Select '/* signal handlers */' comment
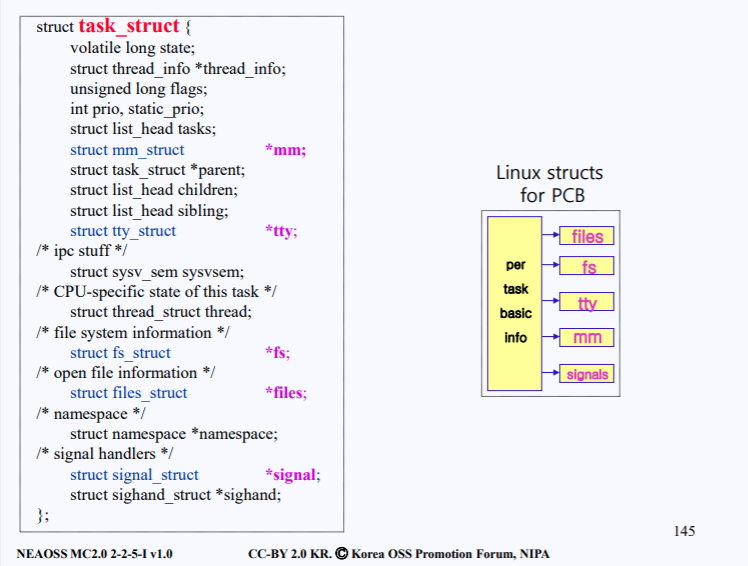 pyautogui.click(x=104, y=454)
